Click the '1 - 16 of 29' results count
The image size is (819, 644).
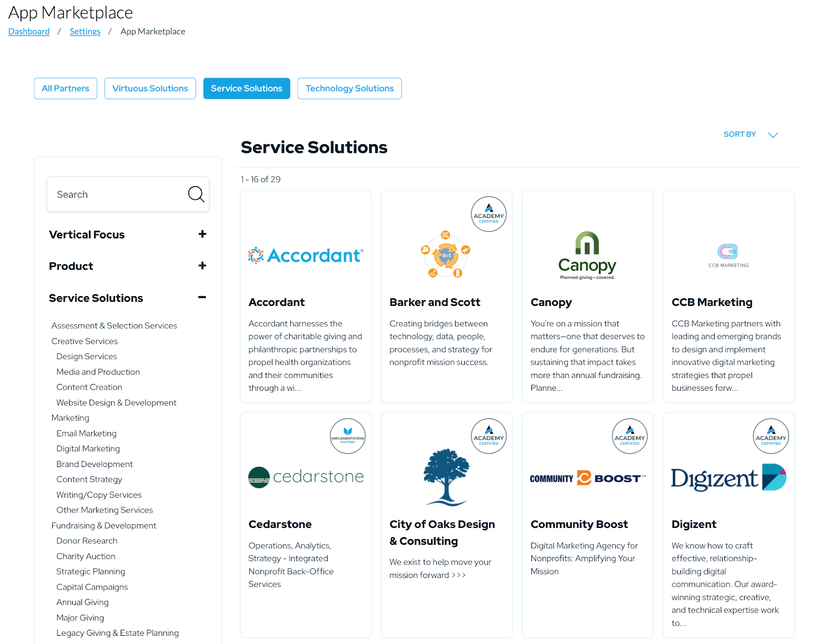pos(261,179)
